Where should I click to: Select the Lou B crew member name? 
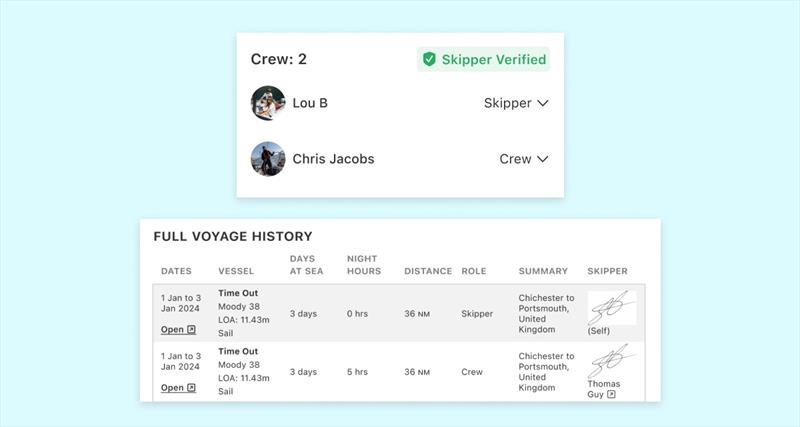(x=310, y=103)
